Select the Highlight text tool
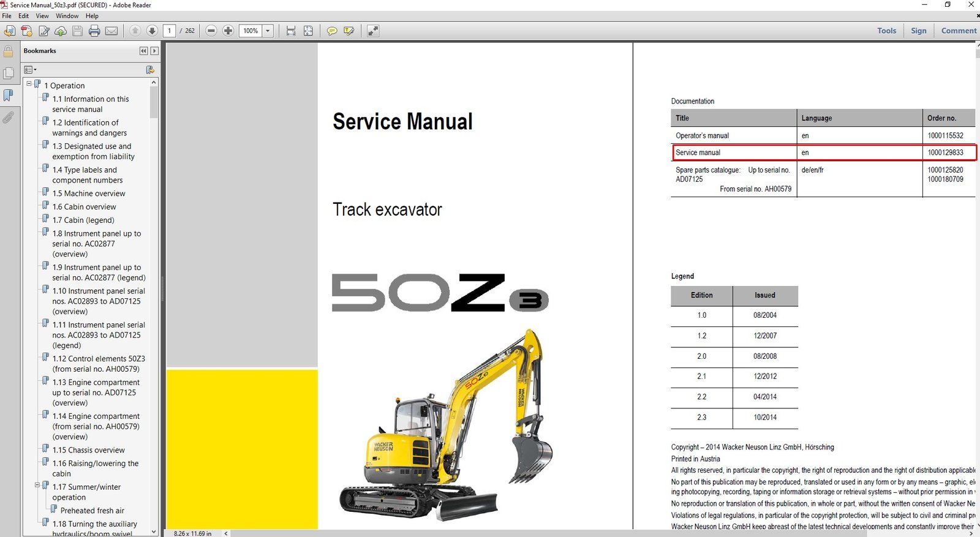Image resolution: width=980 pixels, height=537 pixels. pyautogui.click(x=349, y=31)
